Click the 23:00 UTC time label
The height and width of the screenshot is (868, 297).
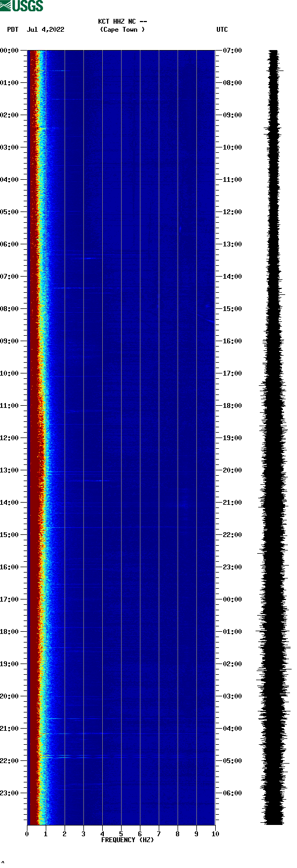tap(232, 567)
